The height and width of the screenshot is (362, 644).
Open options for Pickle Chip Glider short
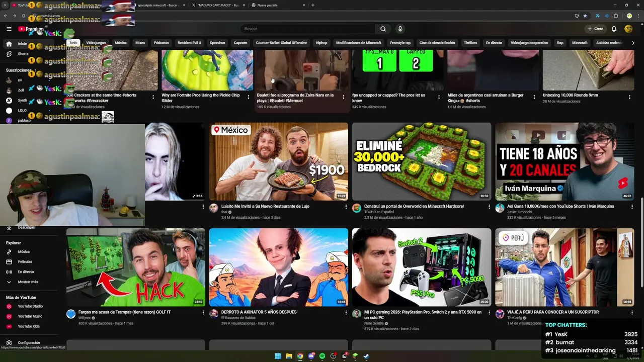click(248, 97)
